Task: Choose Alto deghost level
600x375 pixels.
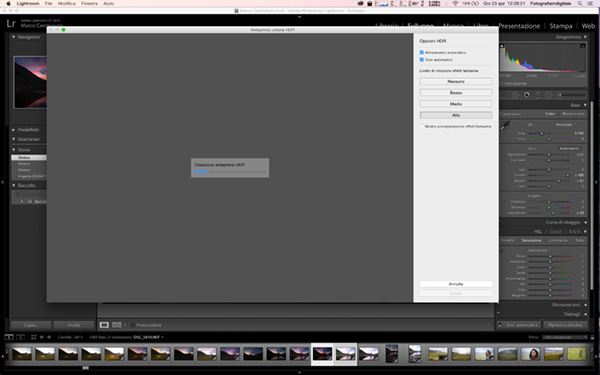Action: point(456,115)
